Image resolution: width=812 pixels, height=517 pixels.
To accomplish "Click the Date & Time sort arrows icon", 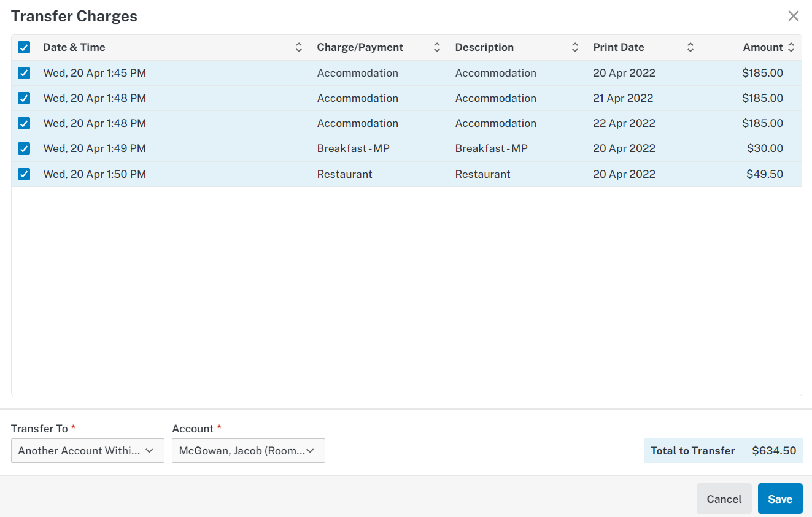I will (299, 47).
